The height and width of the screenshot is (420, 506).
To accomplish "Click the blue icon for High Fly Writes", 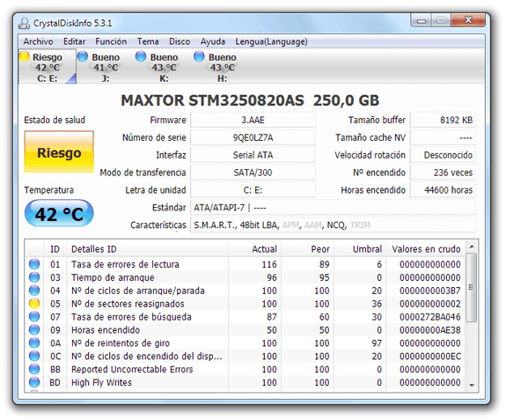I will click(x=34, y=382).
